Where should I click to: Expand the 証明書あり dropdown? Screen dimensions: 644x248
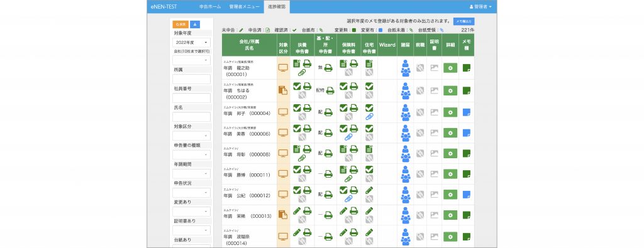pyautogui.click(x=191, y=230)
